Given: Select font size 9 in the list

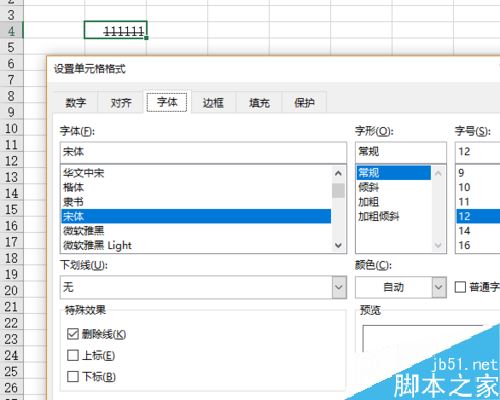Looking at the screenshot, I should pos(478,173).
